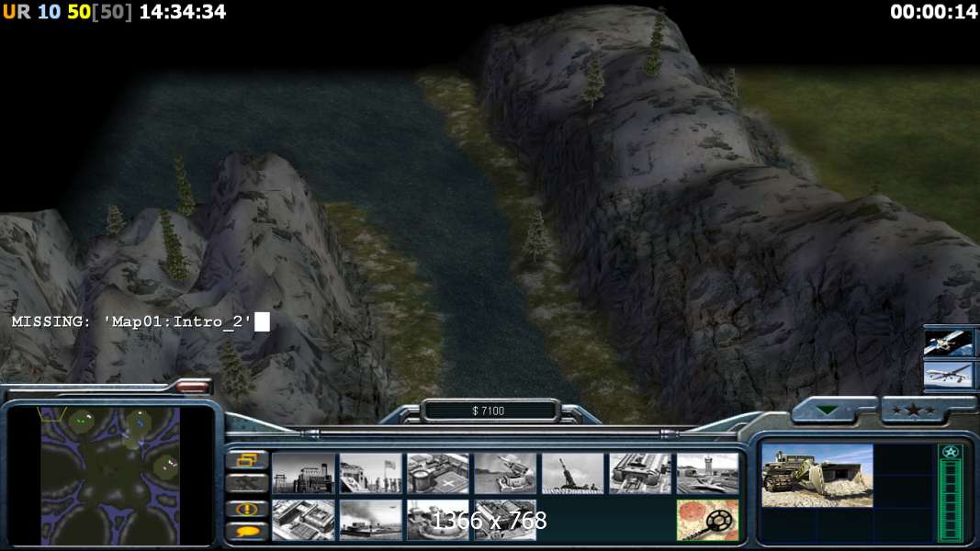This screenshot has height=551, width=980.
Task: Select the Fire Base build icon
Action: coord(572,474)
